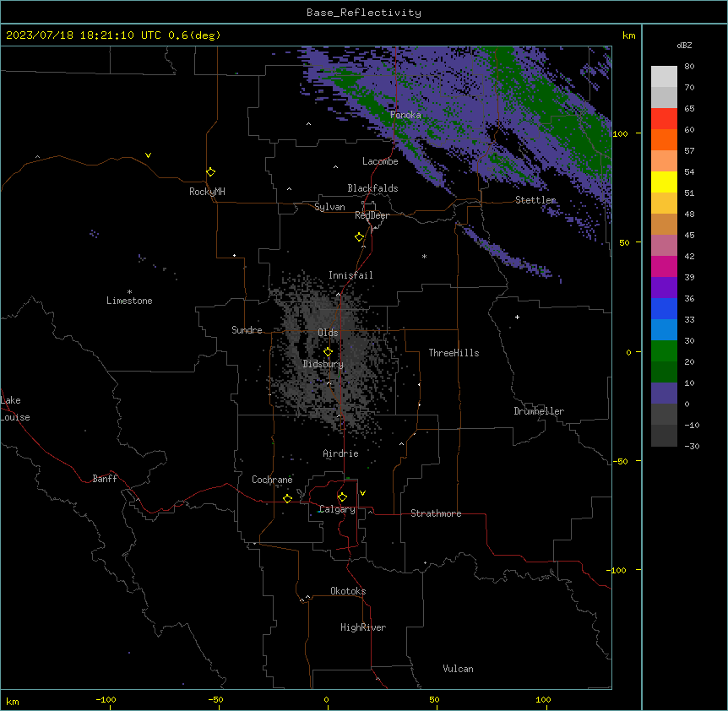Select the bright green 20-30 dBZ legend swatch
Image resolution: width=728 pixels, height=711 pixels.
point(664,351)
